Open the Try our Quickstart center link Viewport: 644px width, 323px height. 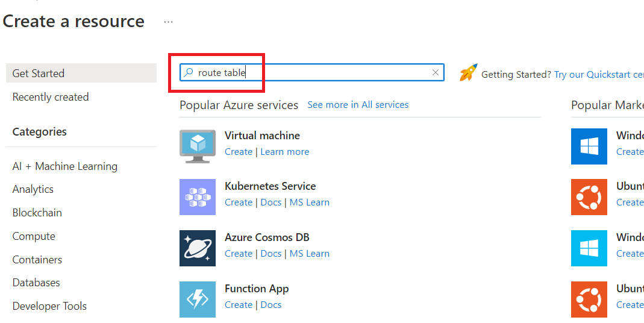(599, 75)
